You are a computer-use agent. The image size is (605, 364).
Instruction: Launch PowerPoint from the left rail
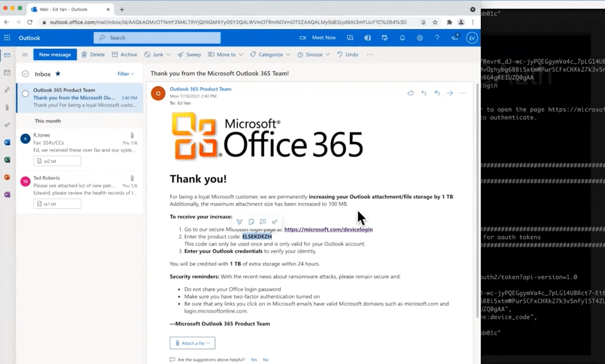point(7,177)
